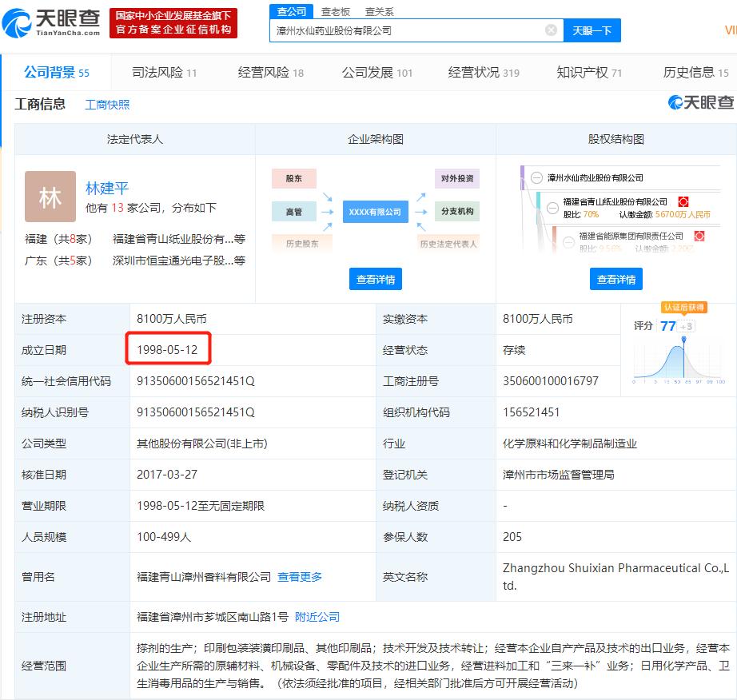This screenshot has width=737, height=700.
Task: Collapse the 福建省能源集团 node
Action: click(568, 242)
